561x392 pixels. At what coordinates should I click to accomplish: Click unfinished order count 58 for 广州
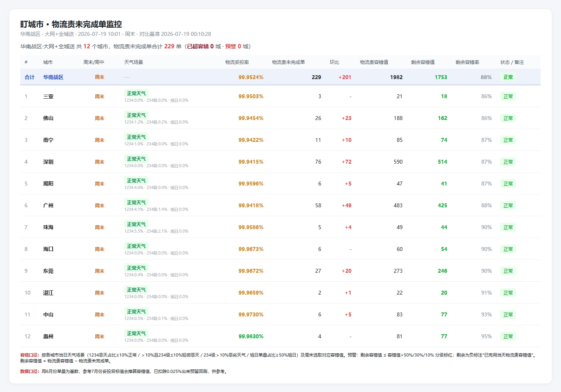318,205
